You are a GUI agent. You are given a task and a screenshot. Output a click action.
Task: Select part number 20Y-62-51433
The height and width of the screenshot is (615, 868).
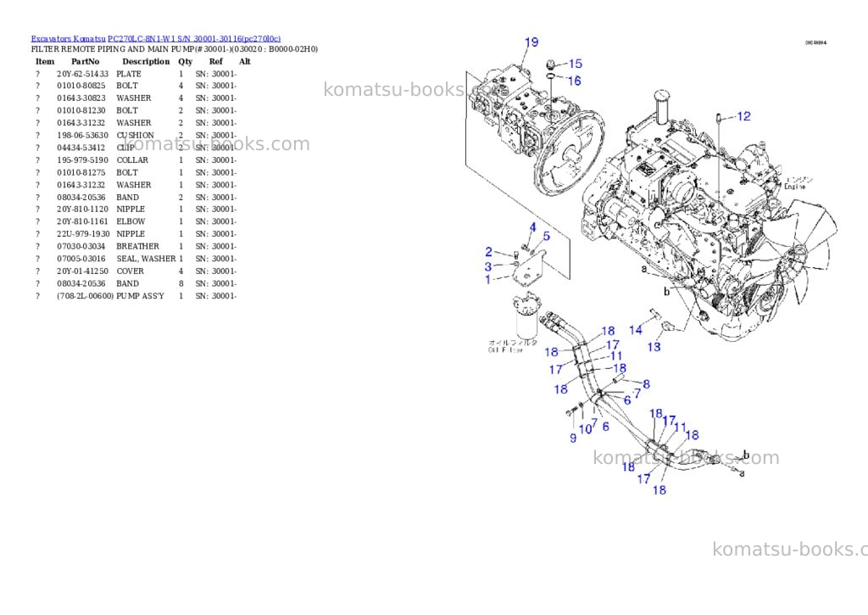coord(82,74)
